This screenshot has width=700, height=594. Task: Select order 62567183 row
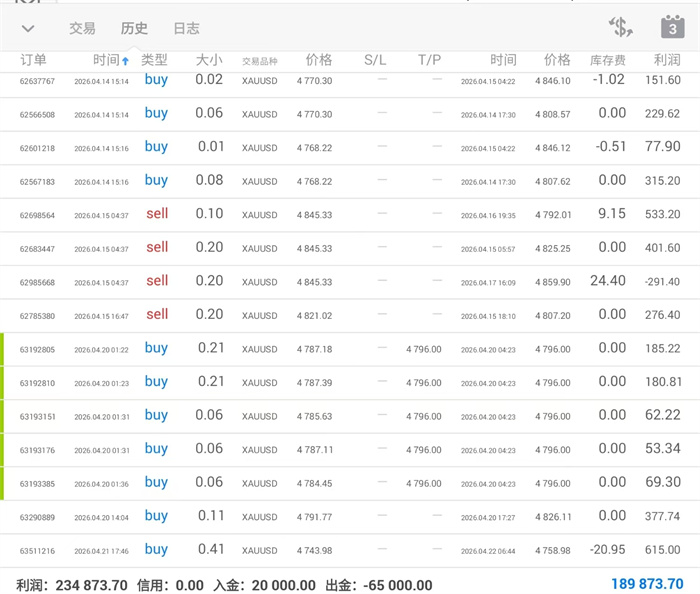click(x=350, y=181)
